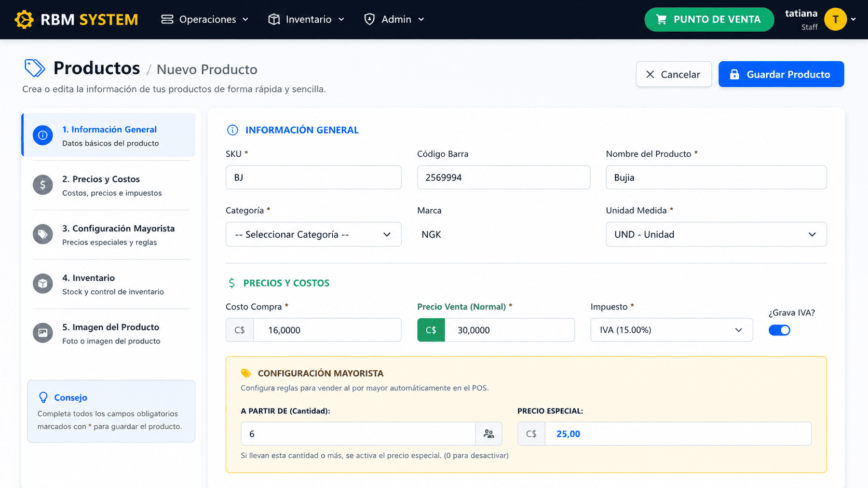Click the RBM System gear logo
Viewport: 868px width, 488px height.
(x=24, y=20)
